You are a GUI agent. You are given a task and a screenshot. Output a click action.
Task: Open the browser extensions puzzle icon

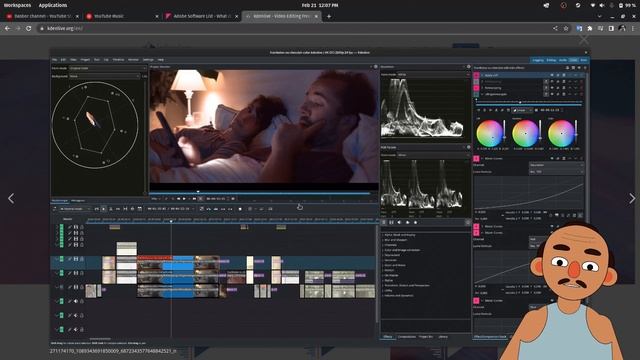coord(589,28)
